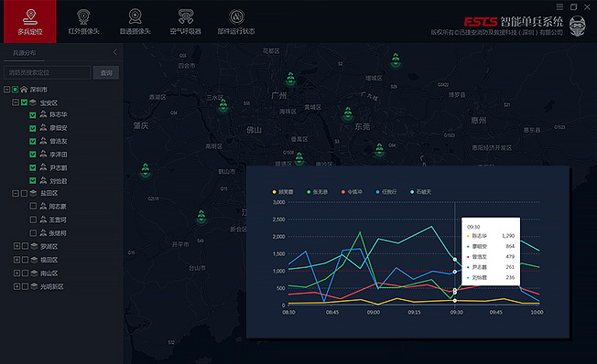The image size is (597, 364).
Task: Expand the 光明新区 district node
Action: 16,286
